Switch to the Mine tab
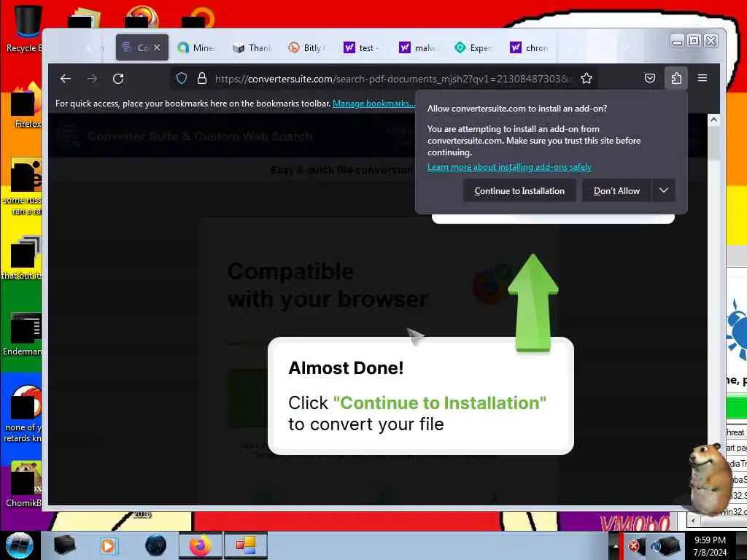 [x=196, y=47]
